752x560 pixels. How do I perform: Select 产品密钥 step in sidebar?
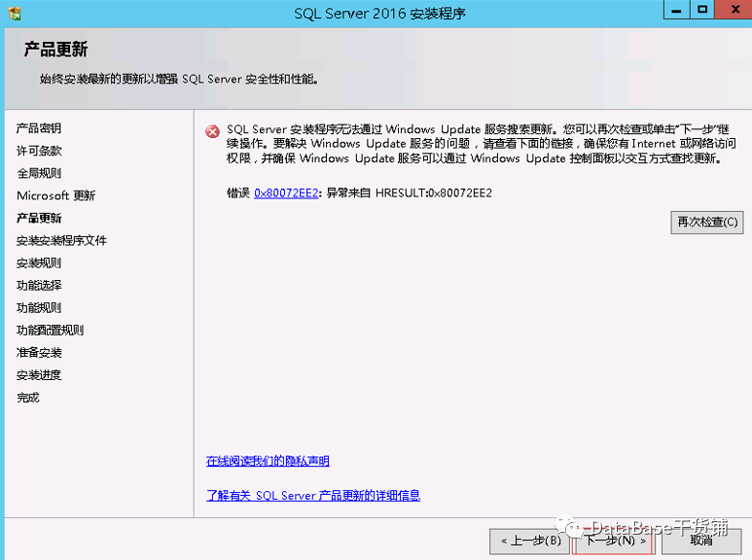(39, 128)
